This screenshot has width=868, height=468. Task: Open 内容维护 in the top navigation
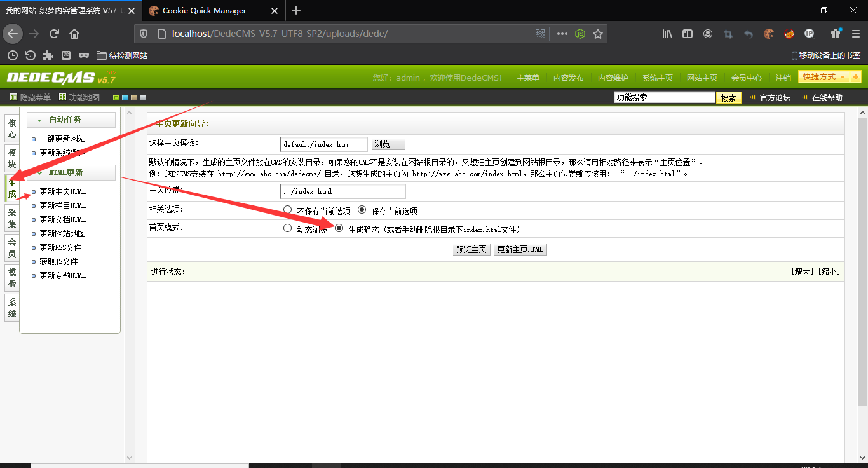tap(613, 78)
